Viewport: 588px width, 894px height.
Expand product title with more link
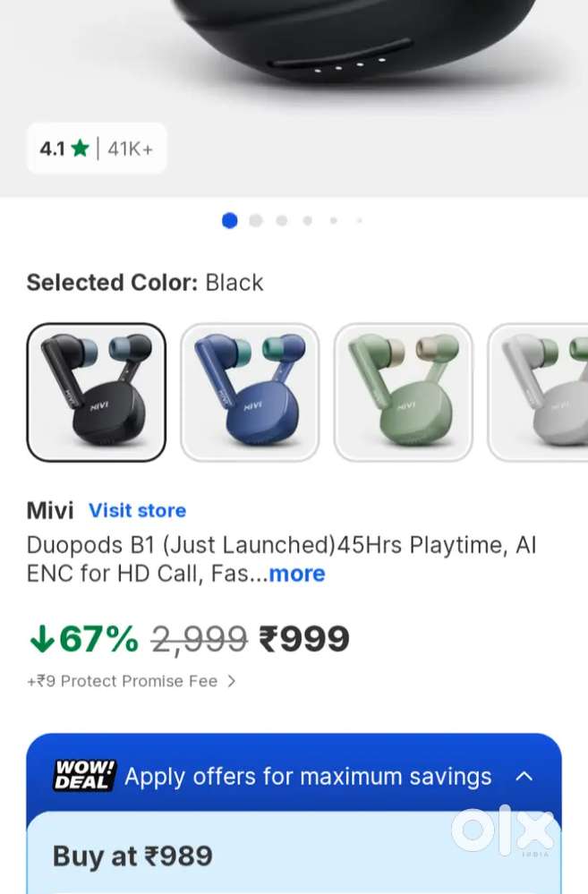point(297,574)
